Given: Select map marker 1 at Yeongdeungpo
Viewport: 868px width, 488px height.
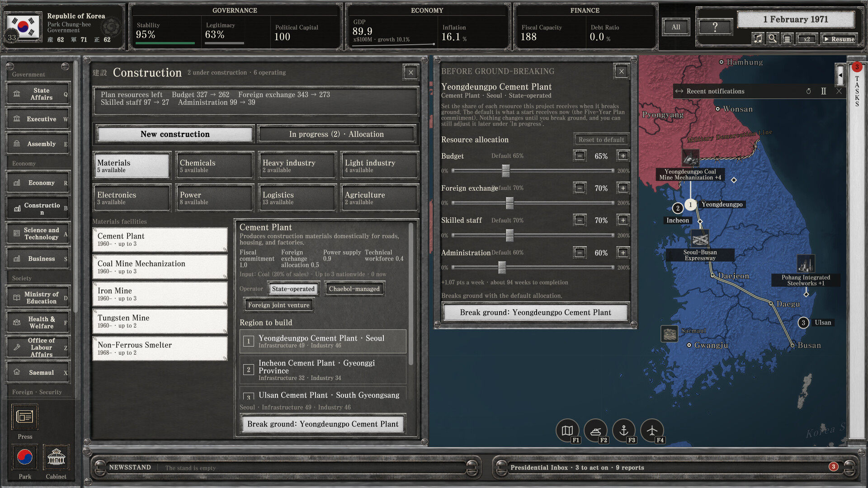Looking at the screenshot, I should point(690,205).
